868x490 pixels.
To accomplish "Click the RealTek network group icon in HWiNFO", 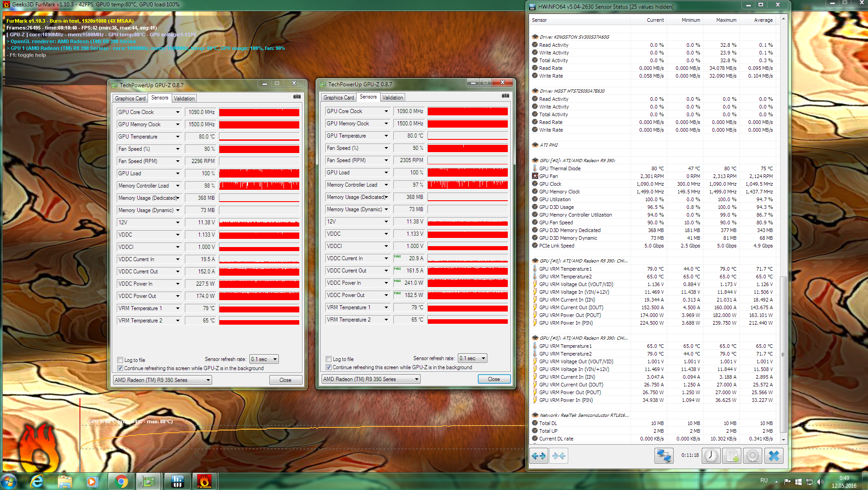I will click(x=535, y=416).
